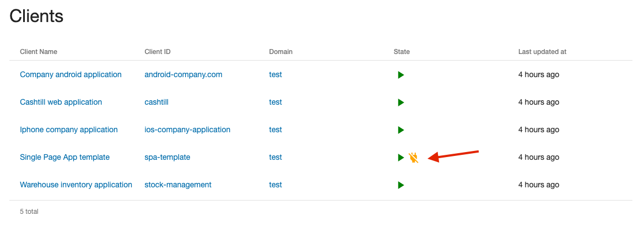Image resolution: width=644 pixels, height=227 pixels.
Task: Click green play icon for Company android application
Action: click(401, 74)
